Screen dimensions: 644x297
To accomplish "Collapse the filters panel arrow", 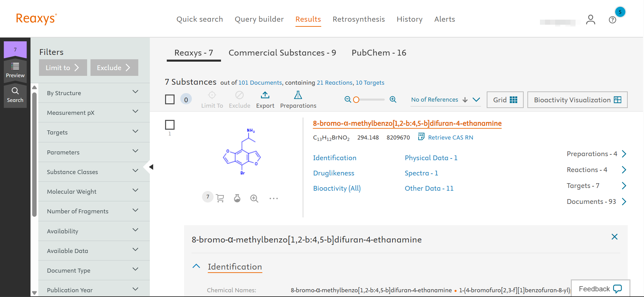I will [x=151, y=167].
